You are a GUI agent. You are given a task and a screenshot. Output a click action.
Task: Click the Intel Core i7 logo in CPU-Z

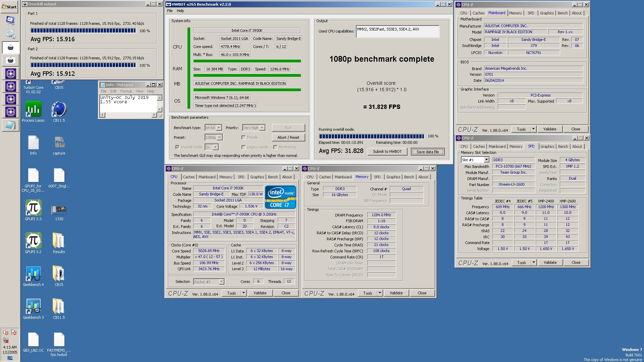(x=280, y=197)
